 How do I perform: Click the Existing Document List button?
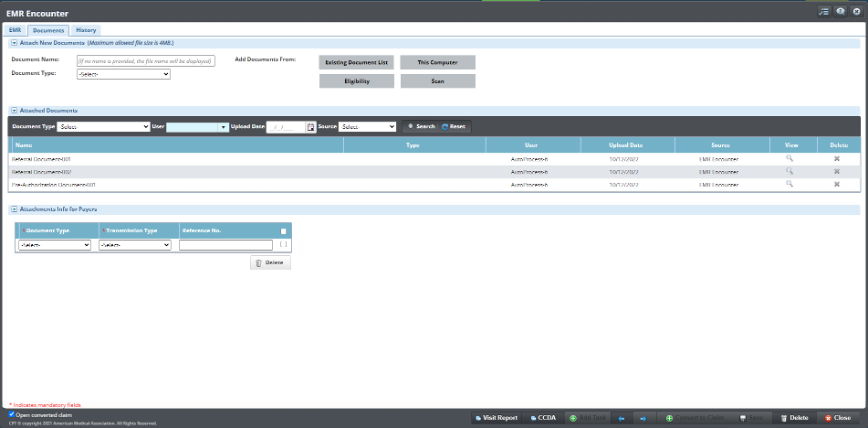click(356, 62)
